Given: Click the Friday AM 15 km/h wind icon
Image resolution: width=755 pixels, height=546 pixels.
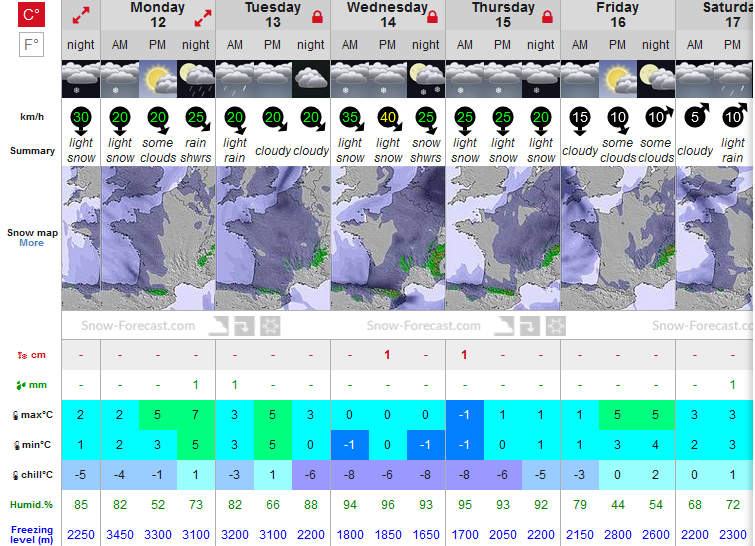Looking at the screenshot, I should 580,120.
